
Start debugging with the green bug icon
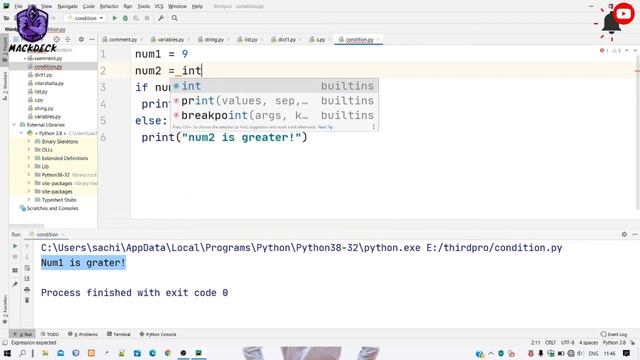(x=125, y=18)
